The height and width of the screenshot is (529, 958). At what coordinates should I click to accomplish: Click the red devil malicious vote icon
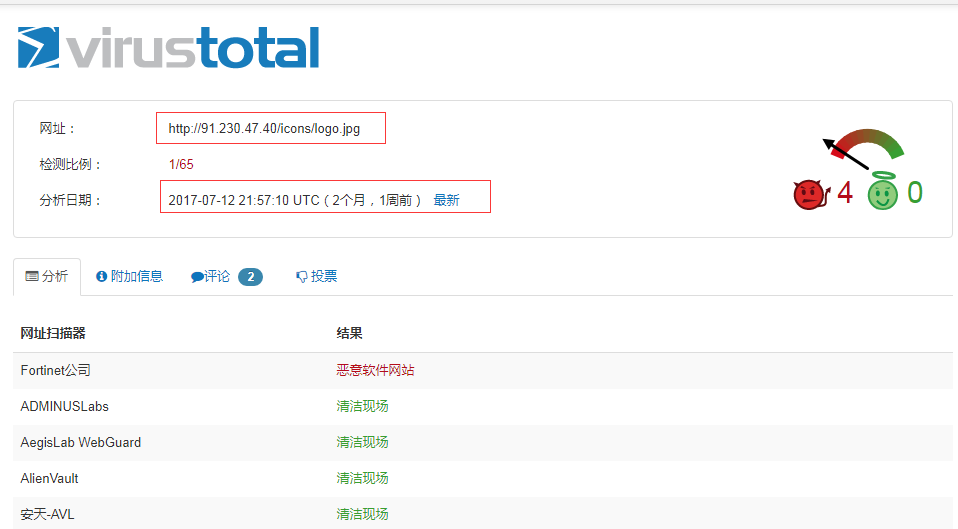tap(809, 193)
